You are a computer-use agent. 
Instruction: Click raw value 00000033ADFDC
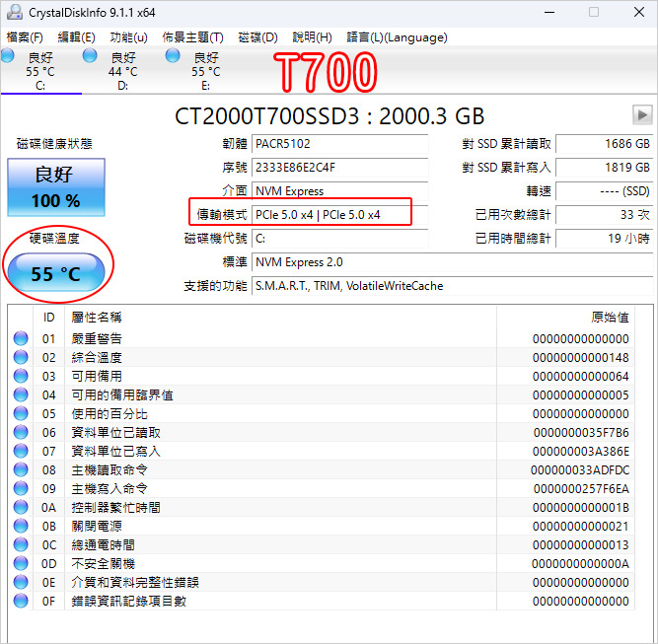580,469
